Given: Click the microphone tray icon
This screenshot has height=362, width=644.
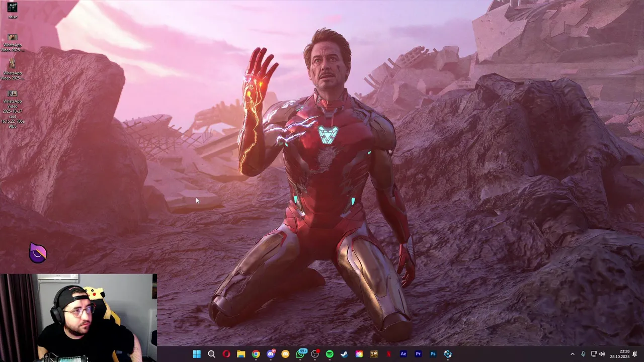Looking at the screenshot, I should [583, 354].
